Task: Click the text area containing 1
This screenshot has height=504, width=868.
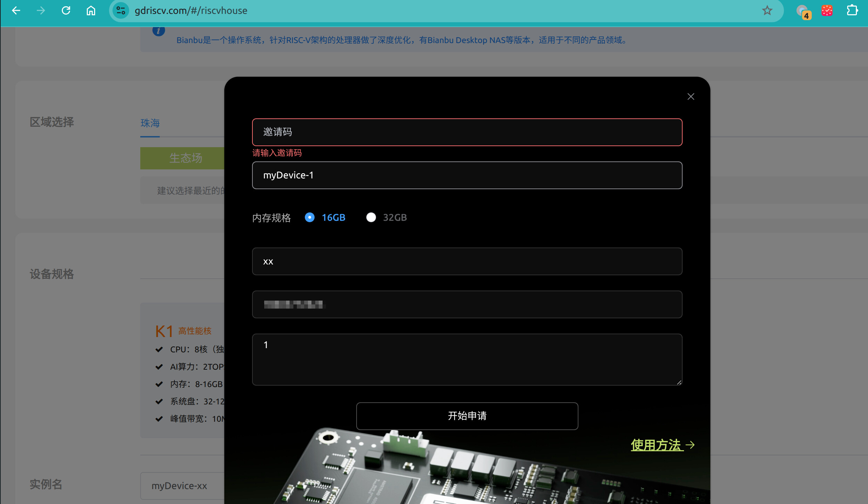Action: click(x=467, y=359)
